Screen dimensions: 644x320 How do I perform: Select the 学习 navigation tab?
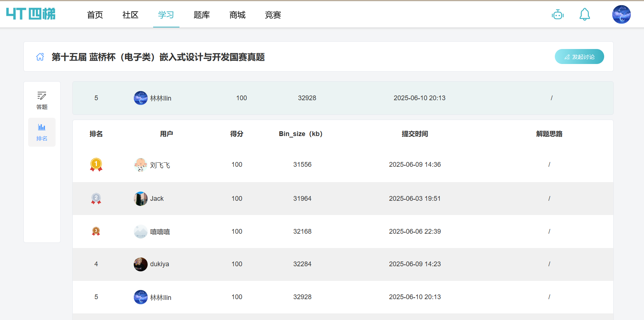coord(166,15)
